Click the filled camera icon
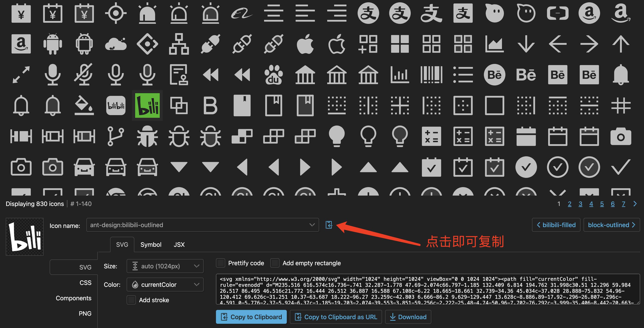Viewport: 644px width, 328px height. pyautogui.click(x=621, y=136)
